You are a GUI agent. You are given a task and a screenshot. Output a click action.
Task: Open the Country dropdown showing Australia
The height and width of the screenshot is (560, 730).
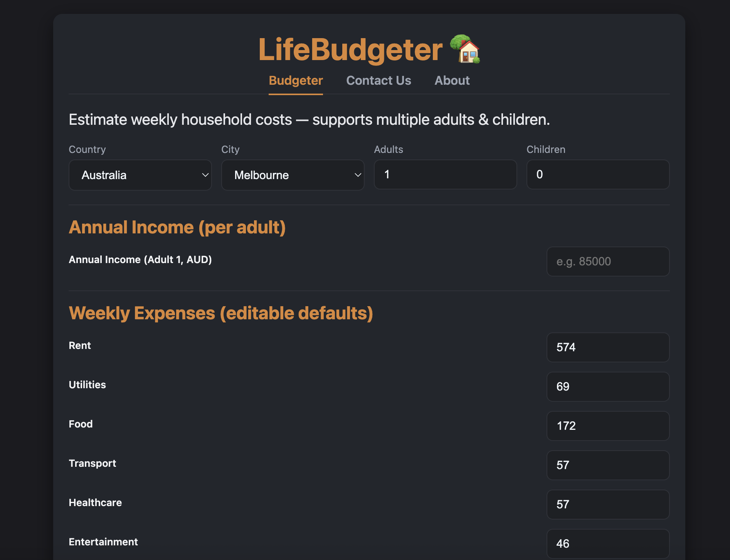point(140,175)
